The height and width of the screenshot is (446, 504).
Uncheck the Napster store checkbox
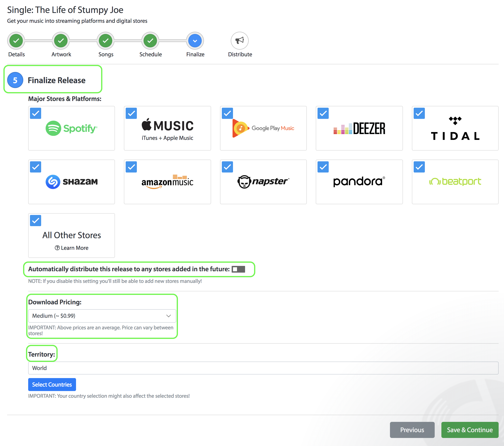[227, 167]
